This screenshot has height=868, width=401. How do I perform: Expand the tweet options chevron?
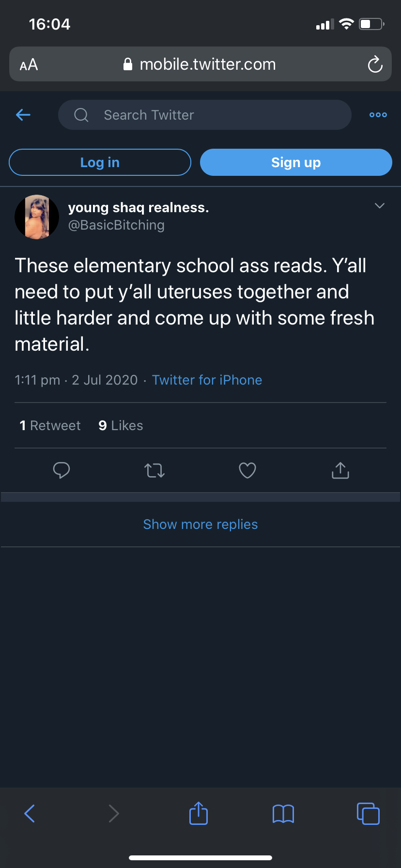click(380, 206)
